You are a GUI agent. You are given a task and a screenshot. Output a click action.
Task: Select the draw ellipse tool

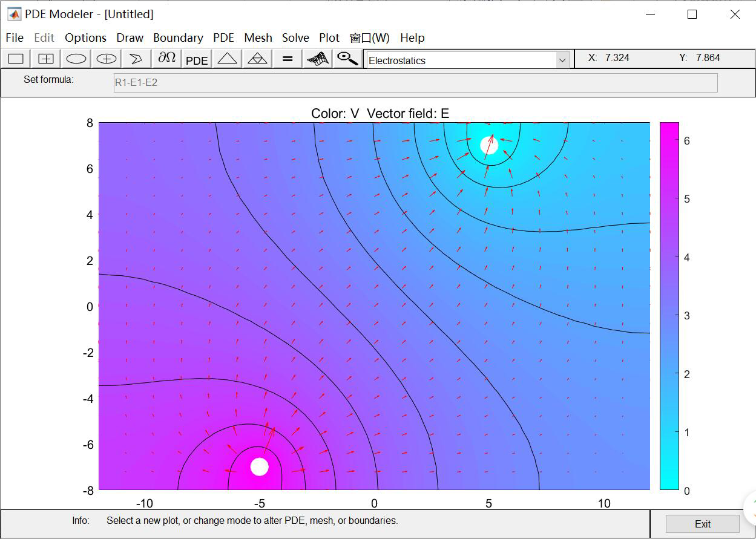point(76,59)
